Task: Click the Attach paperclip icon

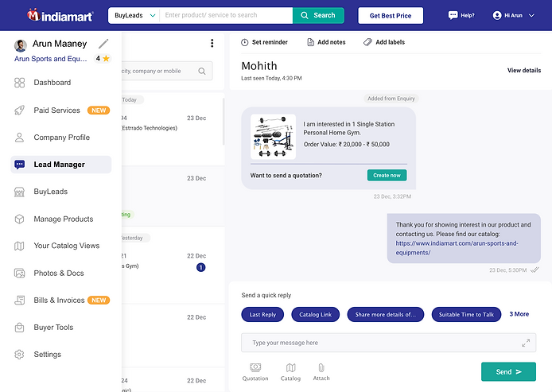Action: click(321, 367)
